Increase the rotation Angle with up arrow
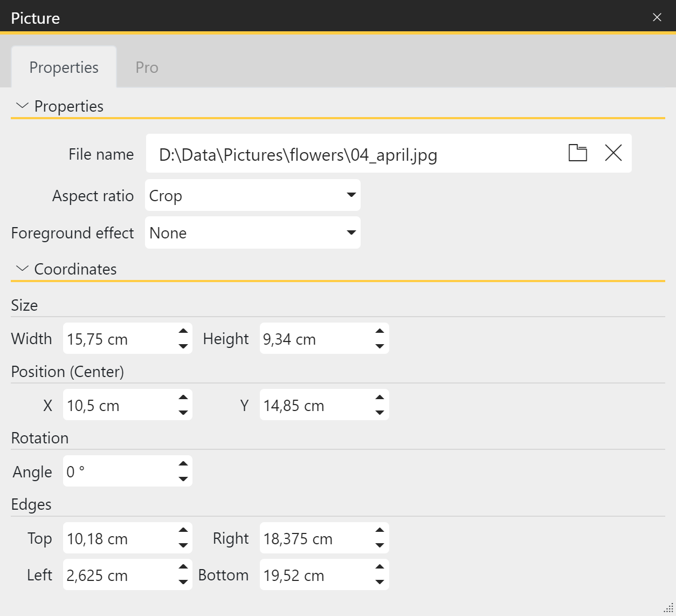This screenshot has width=676, height=616. point(183,464)
